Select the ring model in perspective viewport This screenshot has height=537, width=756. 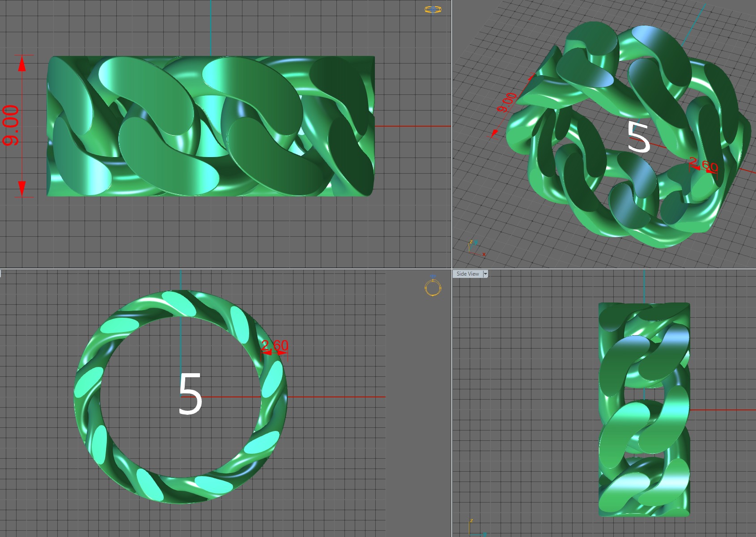pyautogui.click(x=629, y=134)
